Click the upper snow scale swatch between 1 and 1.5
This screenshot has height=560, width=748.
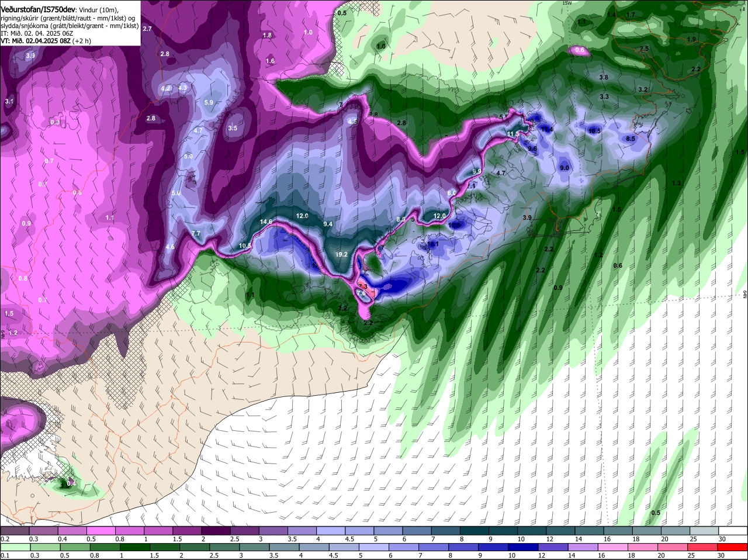[x=158, y=531]
